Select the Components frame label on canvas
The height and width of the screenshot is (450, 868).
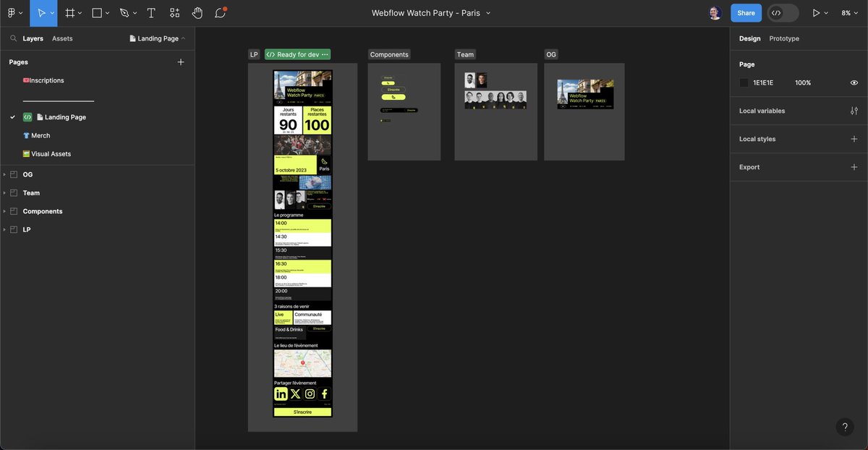click(x=389, y=54)
